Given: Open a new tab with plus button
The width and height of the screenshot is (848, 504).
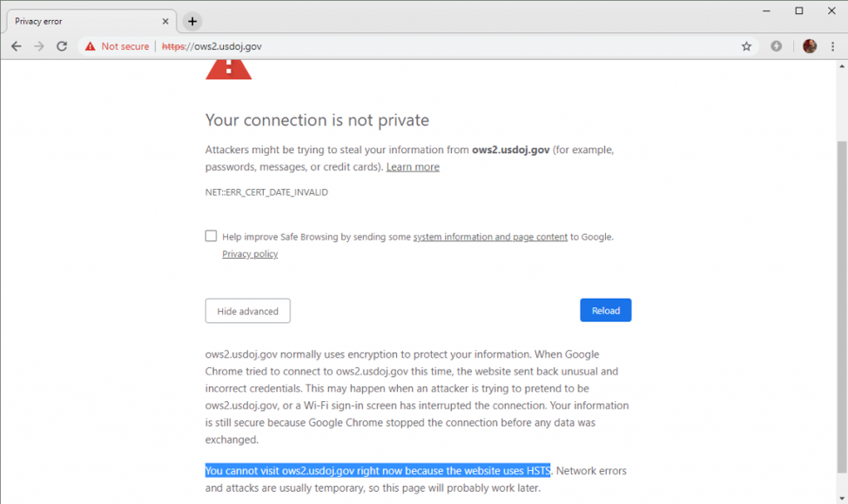Looking at the screenshot, I should (x=192, y=22).
